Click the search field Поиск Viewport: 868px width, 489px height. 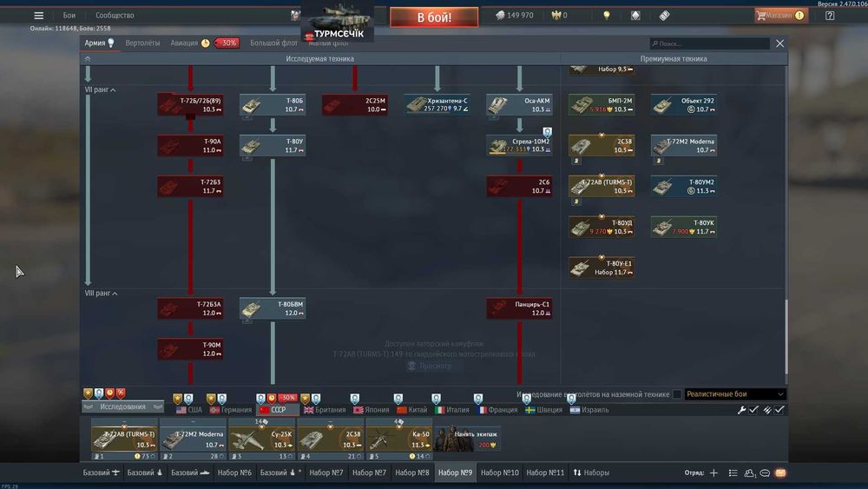pyautogui.click(x=710, y=43)
